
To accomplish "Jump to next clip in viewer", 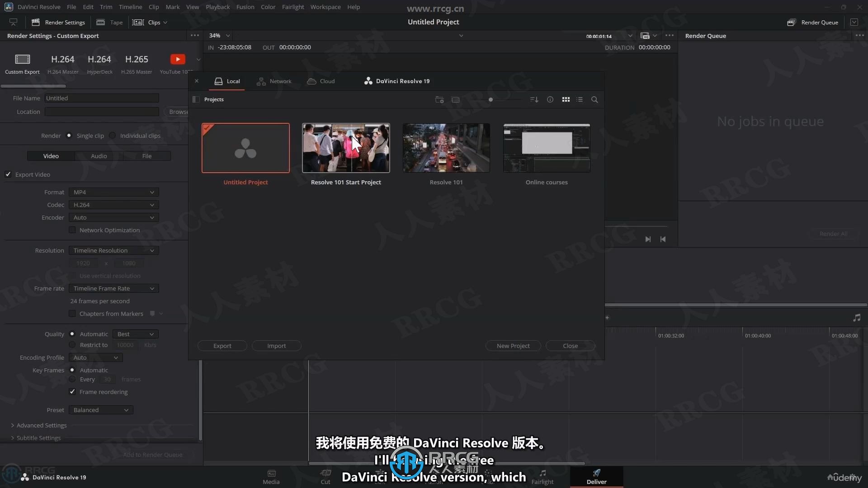I will [648, 239].
